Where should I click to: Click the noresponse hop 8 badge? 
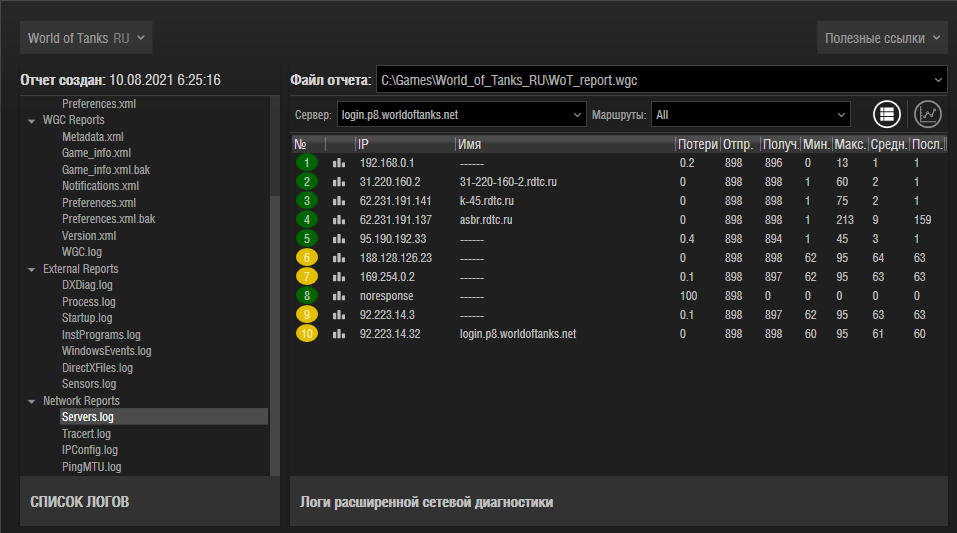pos(307,296)
